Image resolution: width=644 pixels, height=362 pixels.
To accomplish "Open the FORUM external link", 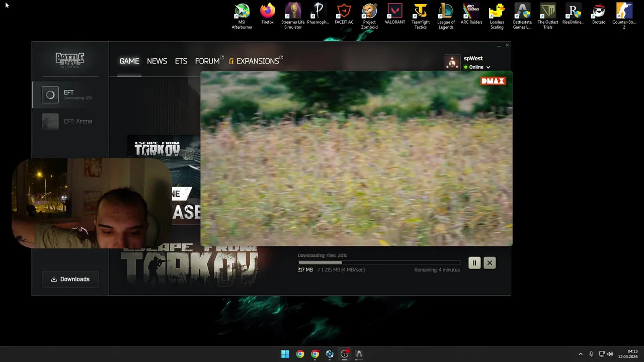I will pyautogui.click(x=209, y=61).
